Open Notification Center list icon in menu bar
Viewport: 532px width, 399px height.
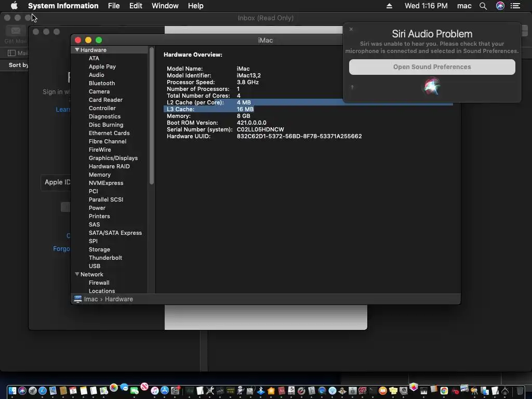tap(515, 6)
